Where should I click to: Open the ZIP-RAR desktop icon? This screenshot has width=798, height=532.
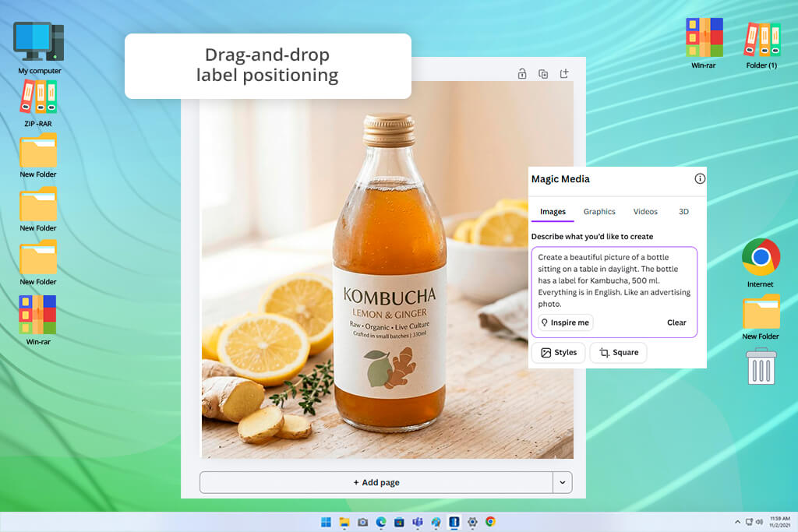pyautogui.click(x=38, y=104)
